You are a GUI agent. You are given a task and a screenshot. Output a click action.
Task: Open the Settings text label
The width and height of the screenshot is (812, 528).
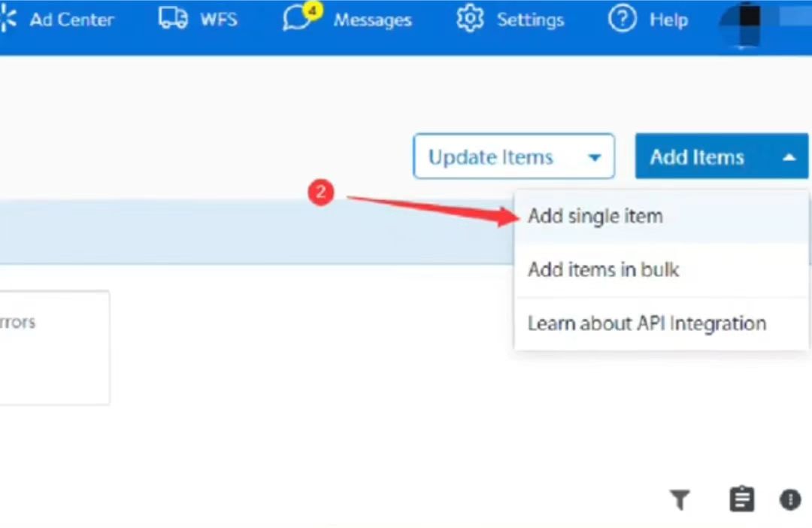point(530,20)
